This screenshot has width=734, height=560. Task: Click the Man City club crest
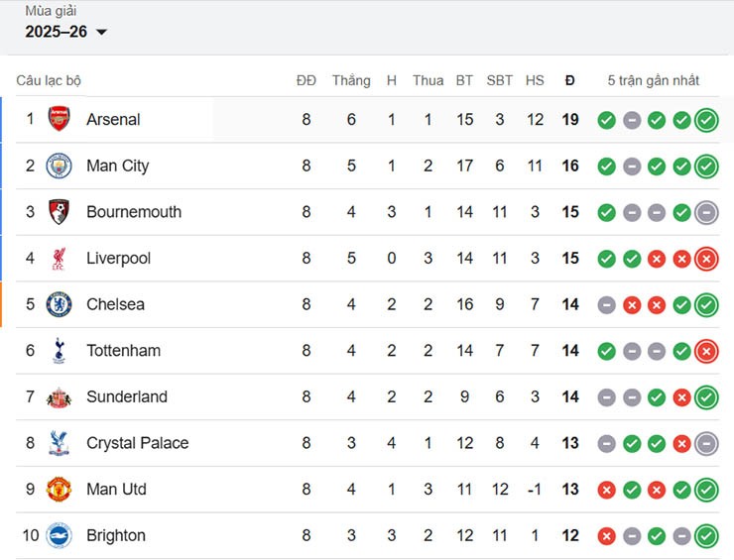[x=60, y=166]
